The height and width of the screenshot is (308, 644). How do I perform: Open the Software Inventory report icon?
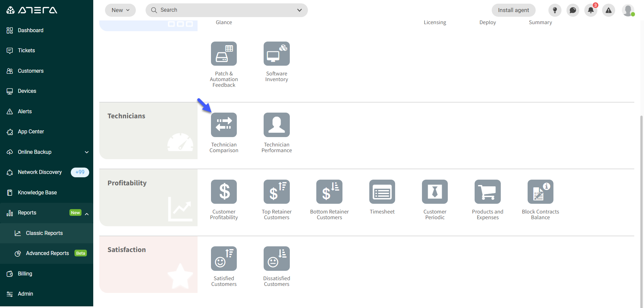coord(276,54)
